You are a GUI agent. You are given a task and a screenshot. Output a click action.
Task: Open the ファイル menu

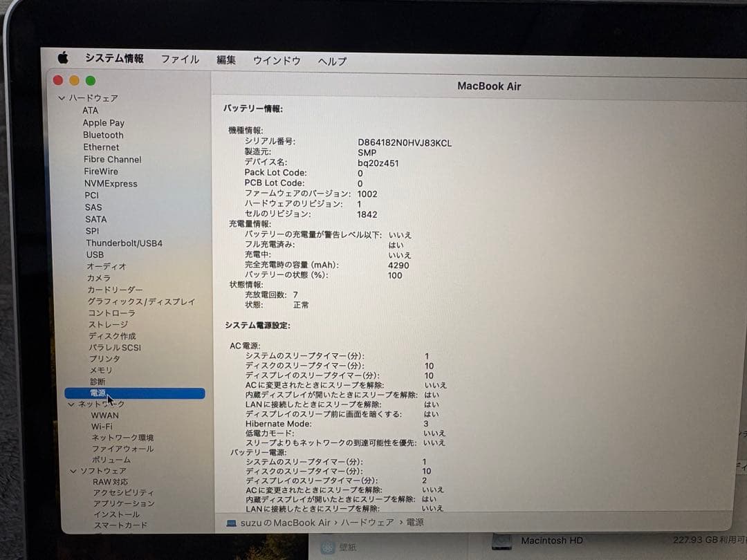180,59
